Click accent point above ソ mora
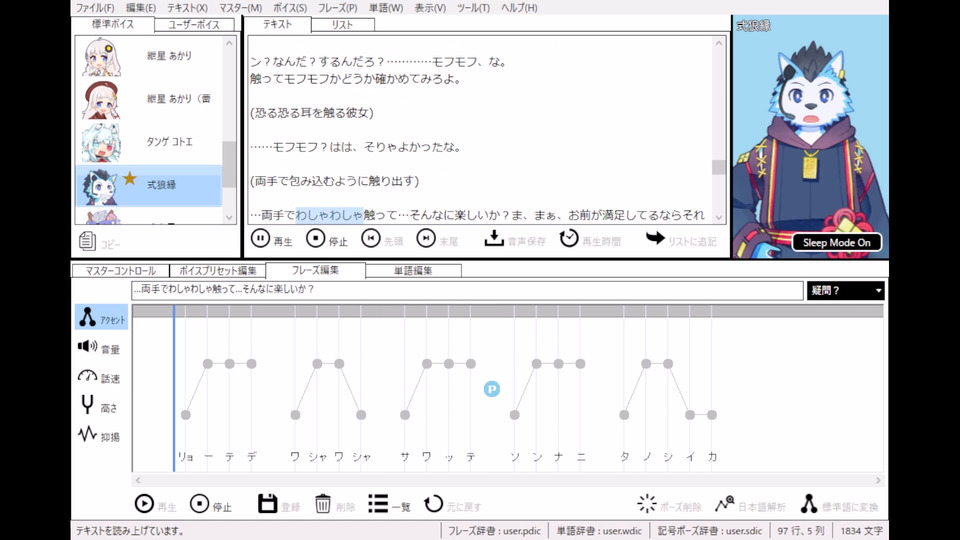 [514, 415]
